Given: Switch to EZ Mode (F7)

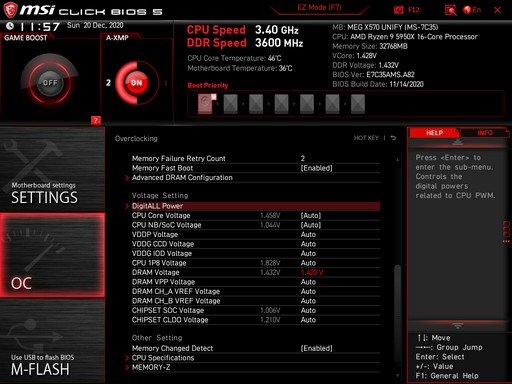Looking at the screenshot, I should pyautogui.click(x=319, y=7).
